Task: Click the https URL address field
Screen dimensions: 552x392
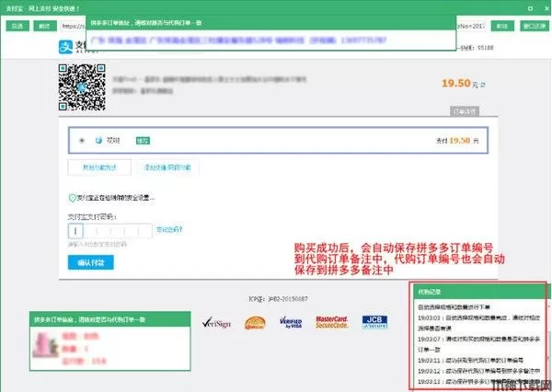Action: point(73,26)
